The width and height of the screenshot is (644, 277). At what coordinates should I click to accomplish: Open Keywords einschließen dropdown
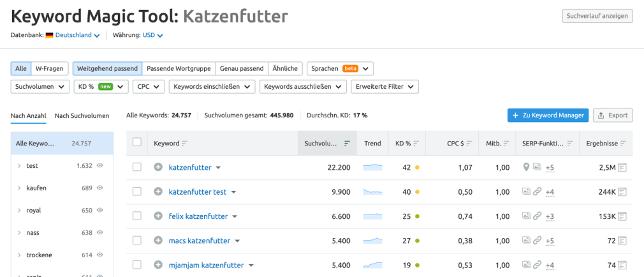212,87
